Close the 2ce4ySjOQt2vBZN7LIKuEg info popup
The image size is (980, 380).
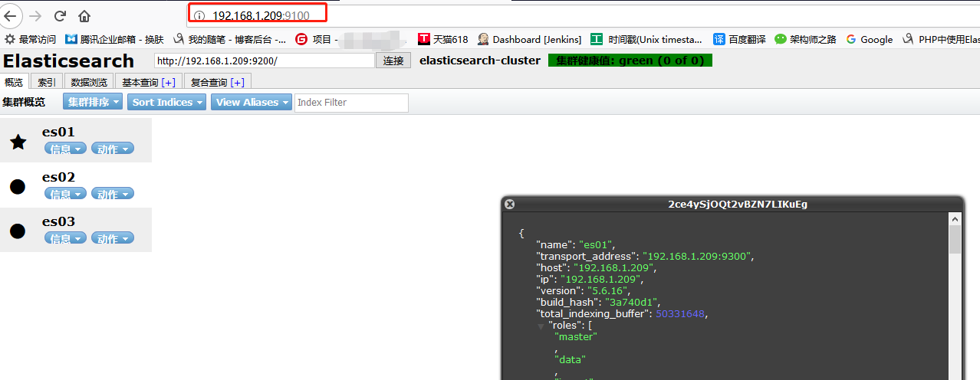(x=510, y=205)
